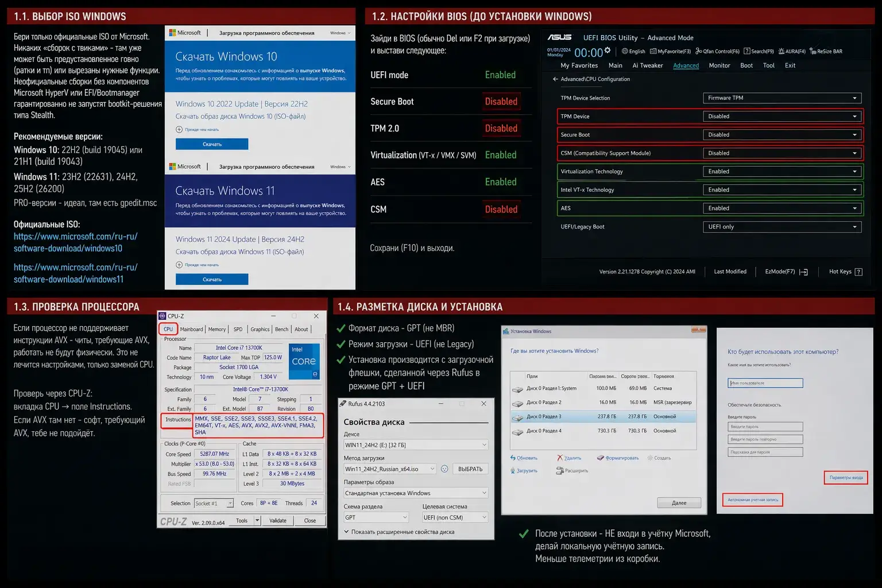Expand Показать расширенные свойства диска in Rufus
Image resolution: width=882 pixels, height=588 pixels.
(346, 532)
